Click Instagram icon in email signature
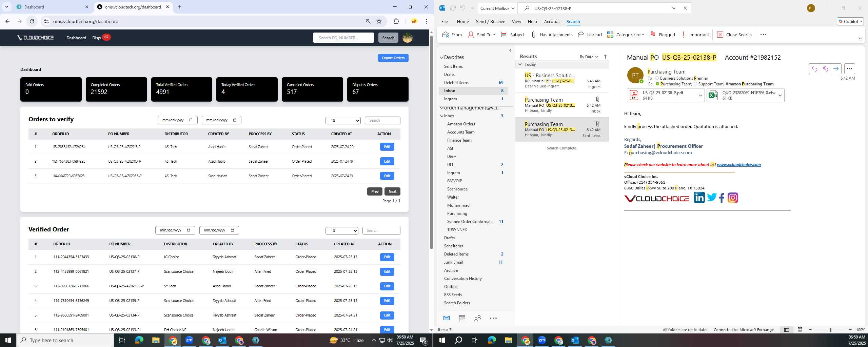The image size is (868, 347). [733, 198]
